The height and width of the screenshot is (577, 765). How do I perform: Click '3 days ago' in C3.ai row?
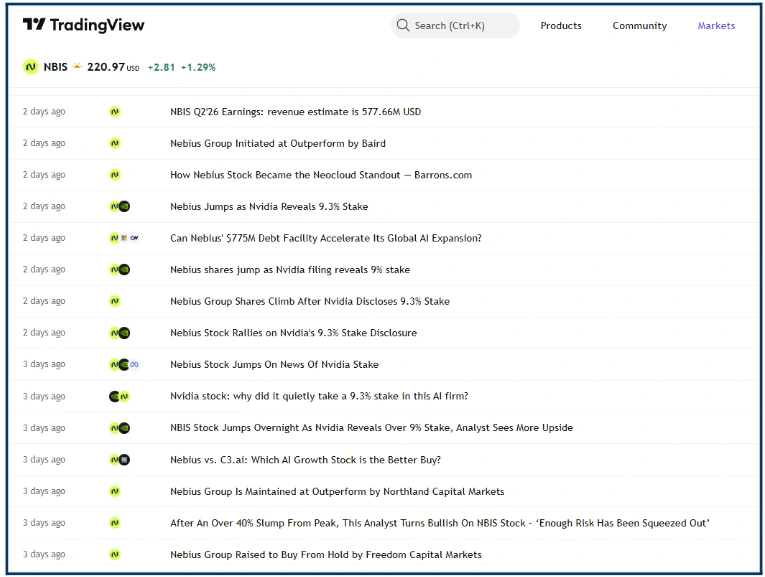[x=44, y=459]
